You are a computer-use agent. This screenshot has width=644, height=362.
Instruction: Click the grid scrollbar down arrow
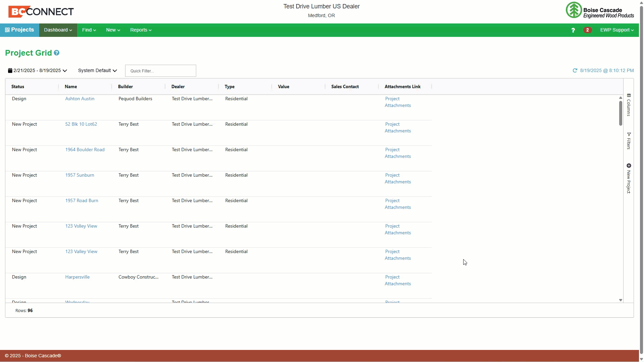click(621, 300)
